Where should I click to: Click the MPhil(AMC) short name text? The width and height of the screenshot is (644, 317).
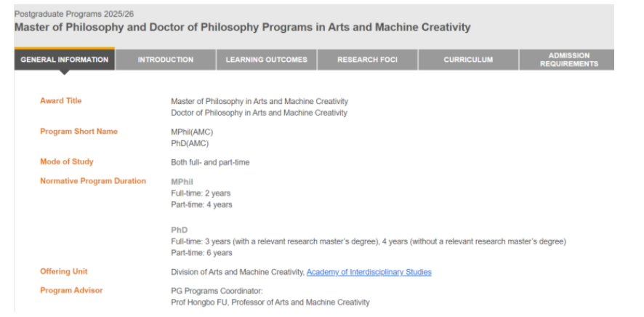pyautogui.click(x=192, y=132)
